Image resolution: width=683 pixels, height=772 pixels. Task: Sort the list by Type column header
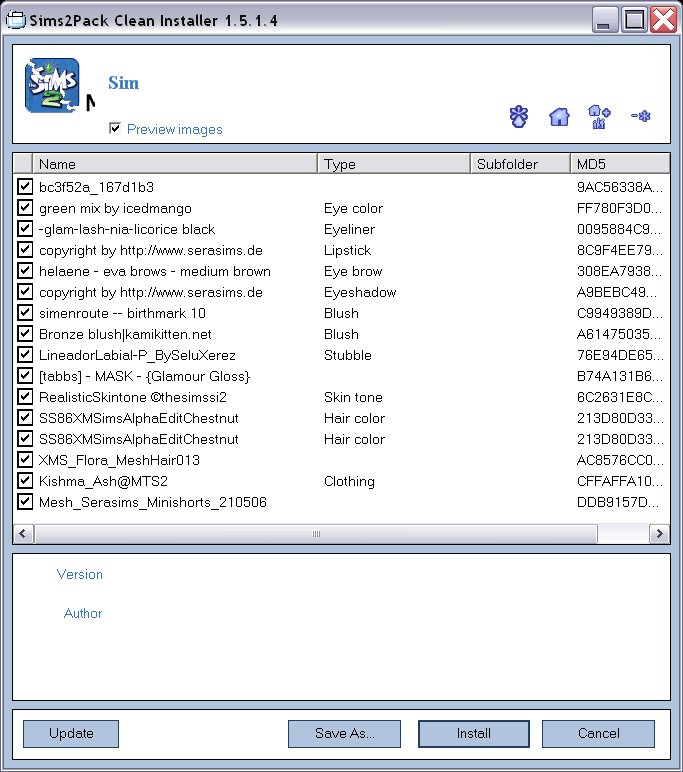tap(394, 164)
